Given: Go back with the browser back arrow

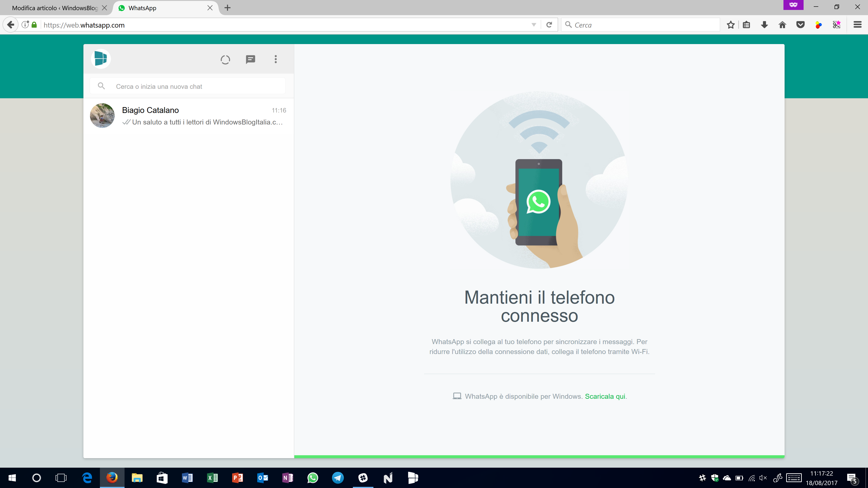Looking at the screenshot, I should tap(10, 25).
